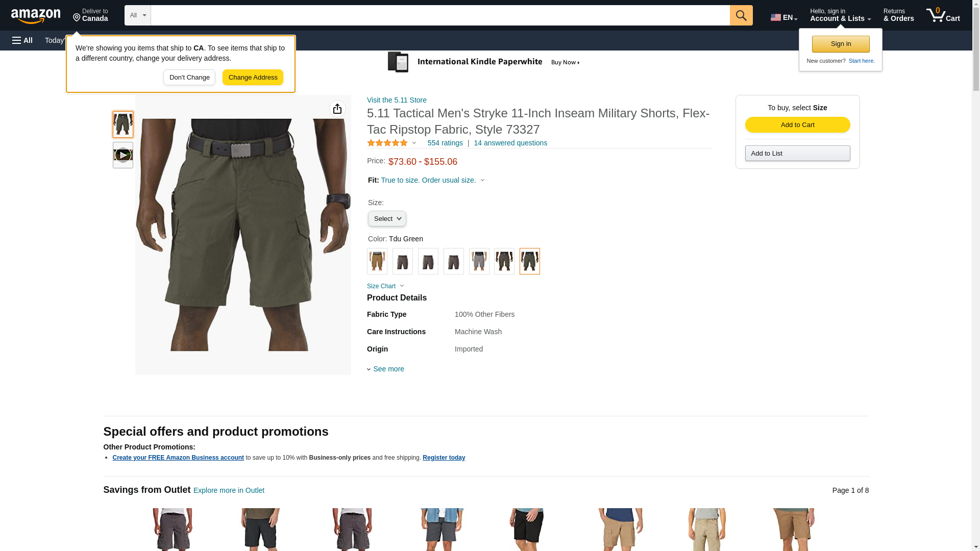Screen dimensions: 980x551
Task: Open Returns & Orders
Action: pyautogui.click(x=898, y=15)
